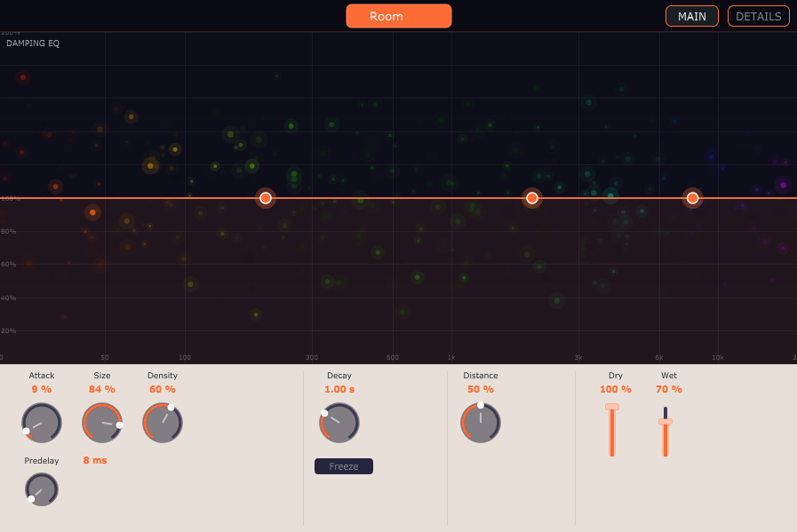Select the rightmost damping EQ node
Viewport: 797px width, 532px height.
tap(692, 198)
